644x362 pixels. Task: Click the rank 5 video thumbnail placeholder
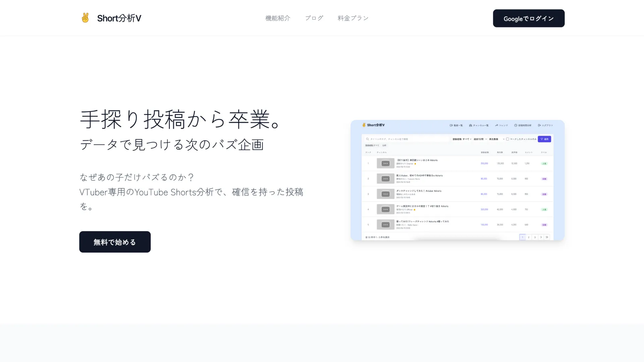(x=385, y=225)
